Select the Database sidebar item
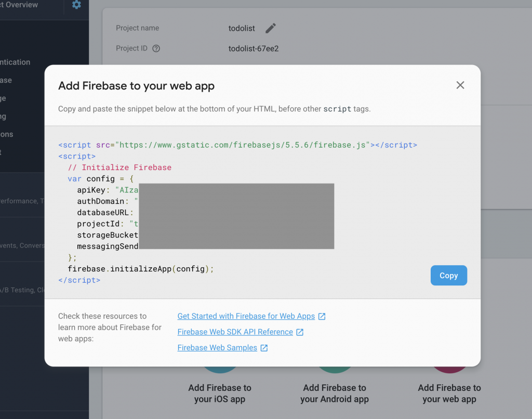 coord(6,81)
